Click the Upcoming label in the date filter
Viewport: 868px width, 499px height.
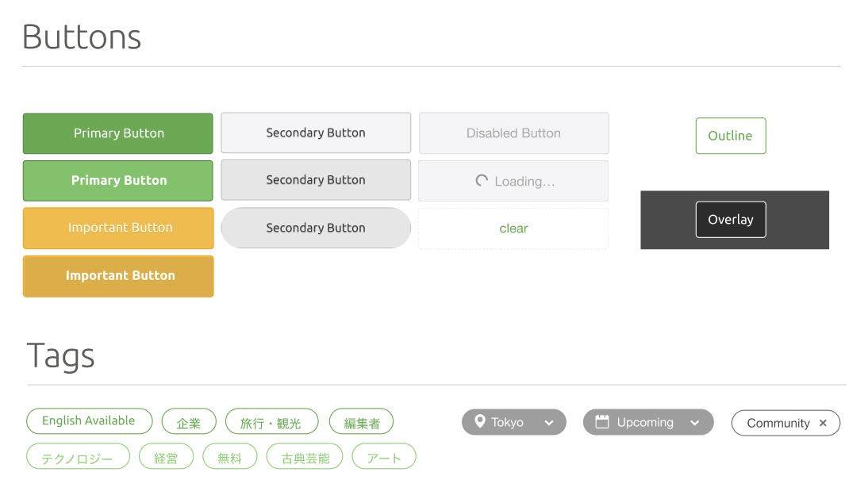[646, 422]
